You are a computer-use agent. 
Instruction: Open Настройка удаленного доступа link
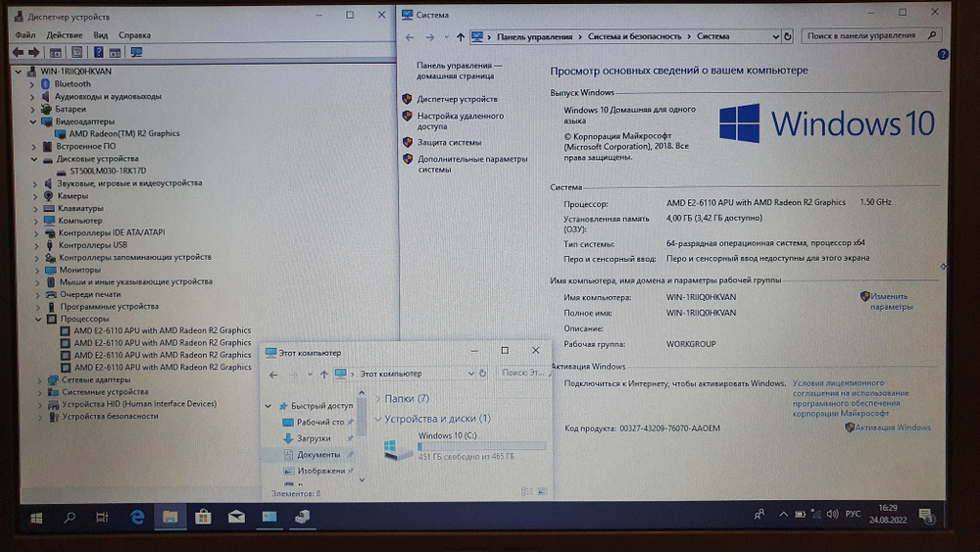click(x=461, y=121)
